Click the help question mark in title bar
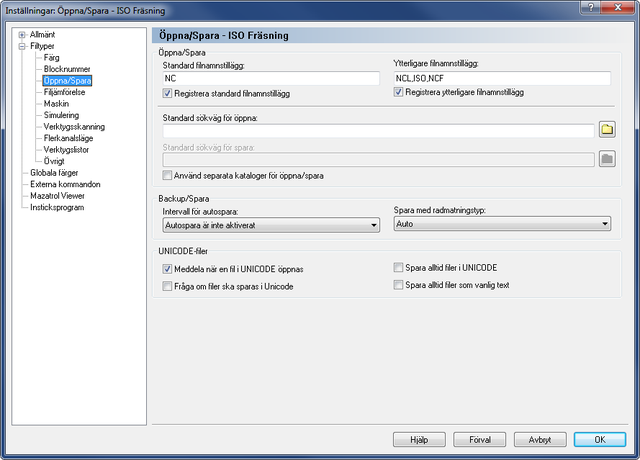This screenshot has height=460, width=640. tap(591, 7)
